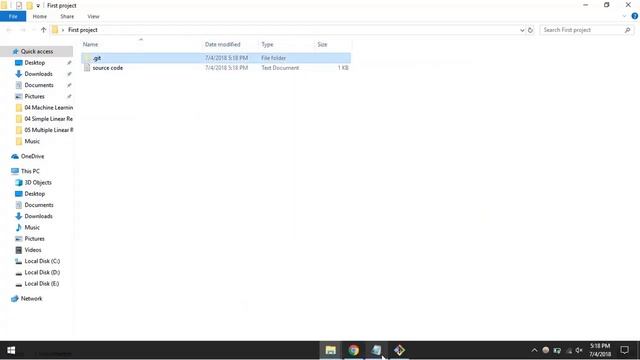
Task: Open Google Chrome from the taskbar
Action: coord(353,350)
